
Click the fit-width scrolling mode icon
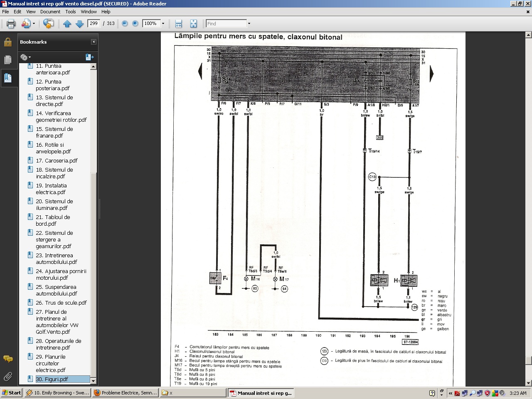tap(179, 24)
